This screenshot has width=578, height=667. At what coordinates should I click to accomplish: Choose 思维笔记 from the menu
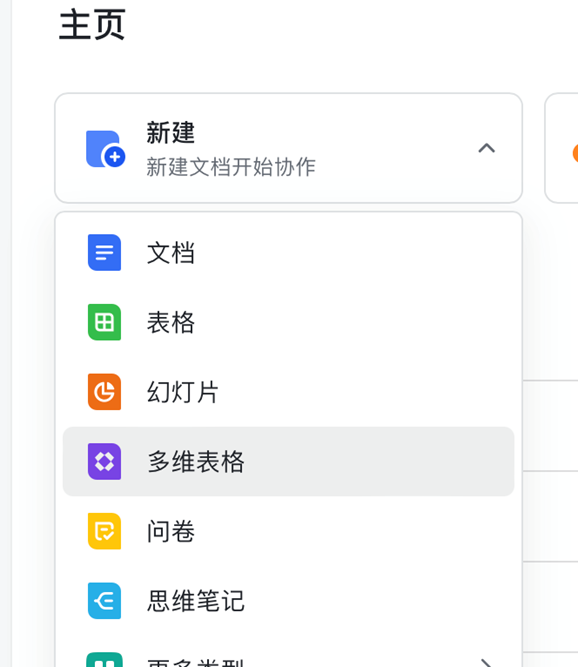[x=288, y=601]
